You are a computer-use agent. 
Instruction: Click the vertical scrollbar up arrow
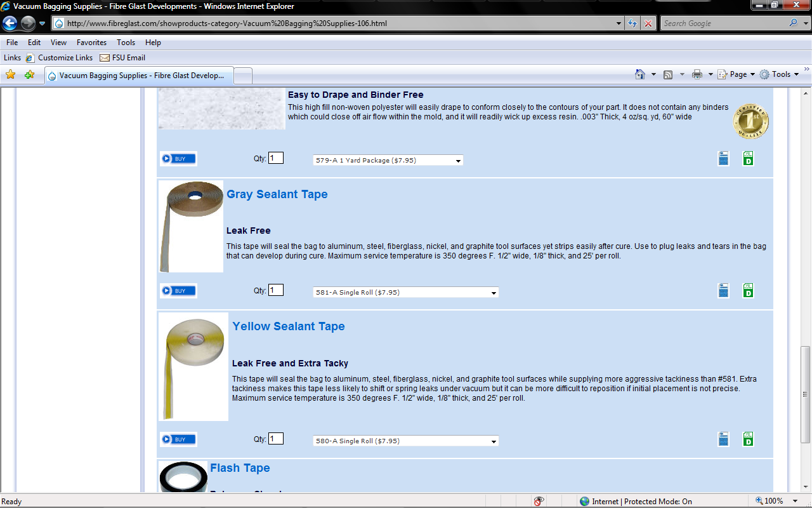806,92
